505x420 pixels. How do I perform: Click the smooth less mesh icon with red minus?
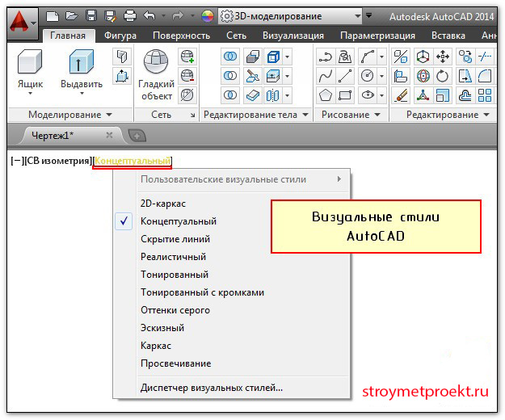point(187,76)
